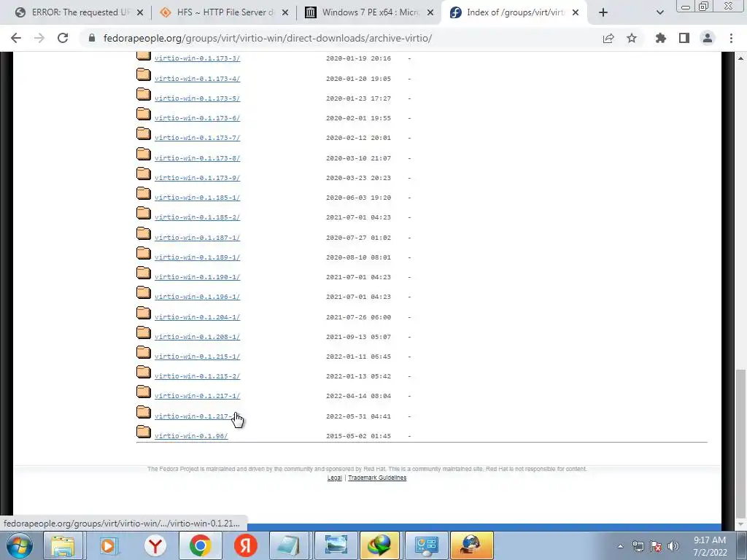Expand the tab search chevron
This screenshot has width=747, height=560.
point(659,12)
